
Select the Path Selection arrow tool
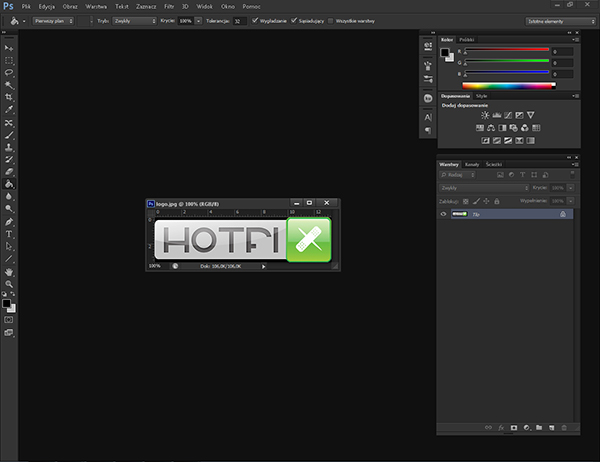(9, 246)
